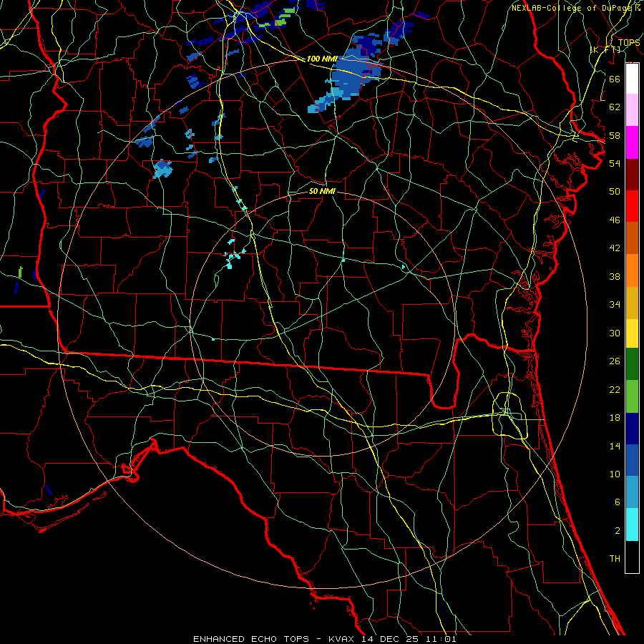This screenshot has width=644, height=644.
Task: Click the '18' legend value
Action: point(615,418)
